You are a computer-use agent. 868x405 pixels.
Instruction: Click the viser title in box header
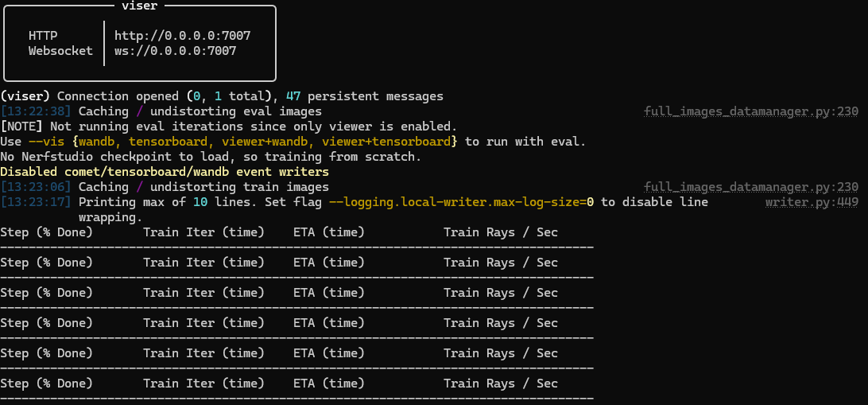[139, 6]
